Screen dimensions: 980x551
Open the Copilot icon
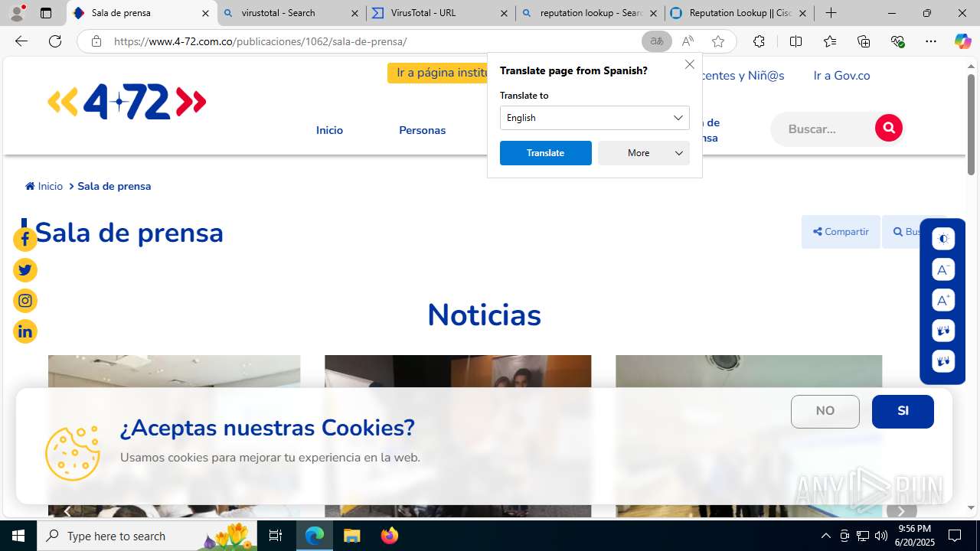click(962, 41)
